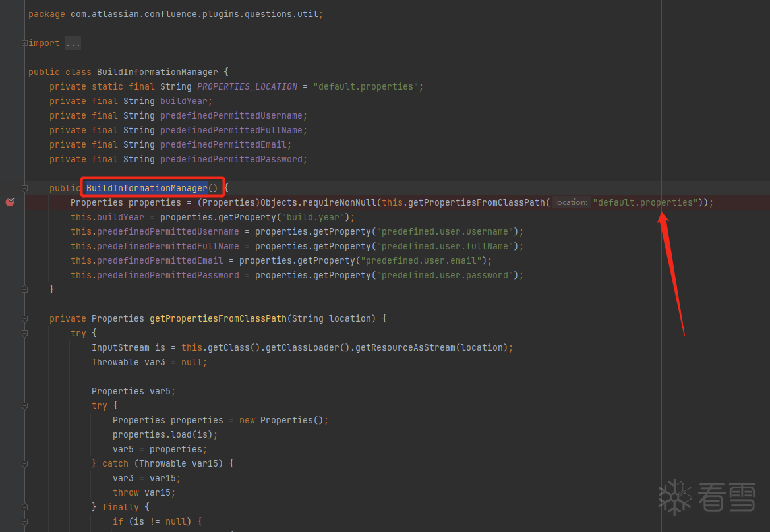Collapse the if (is != null) fold marker
770x532 pixels.
point(24,521)
